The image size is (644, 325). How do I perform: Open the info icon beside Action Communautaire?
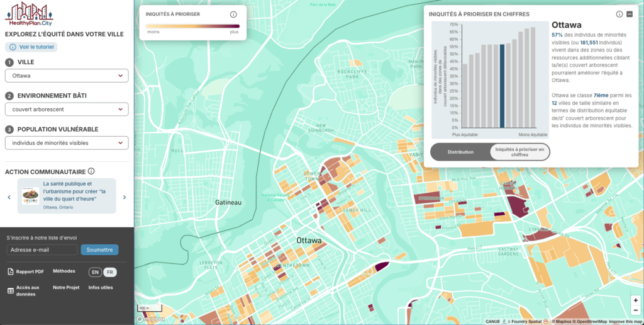[91, 171]
